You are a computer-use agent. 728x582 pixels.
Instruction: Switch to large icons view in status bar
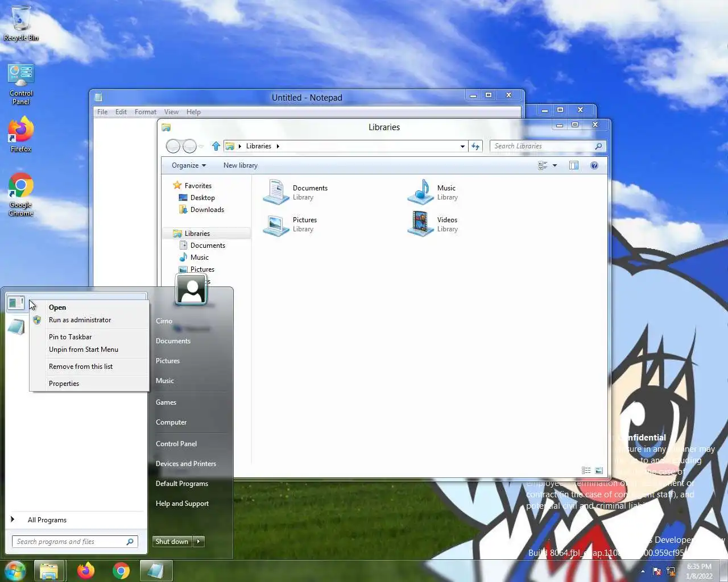click(599, 471)
